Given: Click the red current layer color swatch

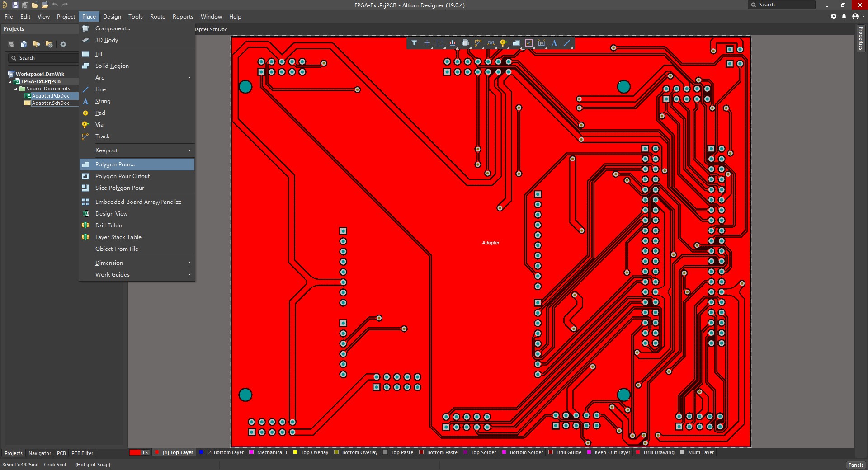Looking at the screenshot, I should coord(135,452).
